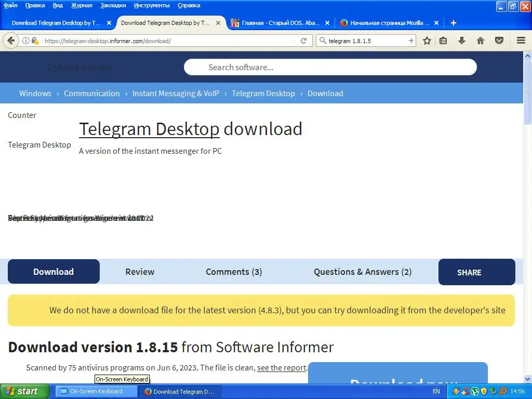The image size is (532, 399).
Task: Open Comments (3) tab
Action: click(234, 272)
